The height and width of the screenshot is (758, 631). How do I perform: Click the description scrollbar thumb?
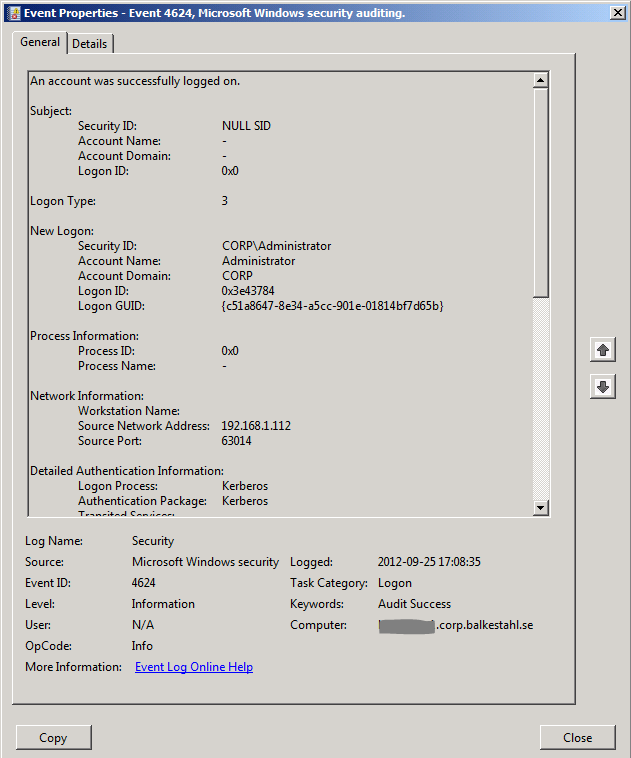541,192
